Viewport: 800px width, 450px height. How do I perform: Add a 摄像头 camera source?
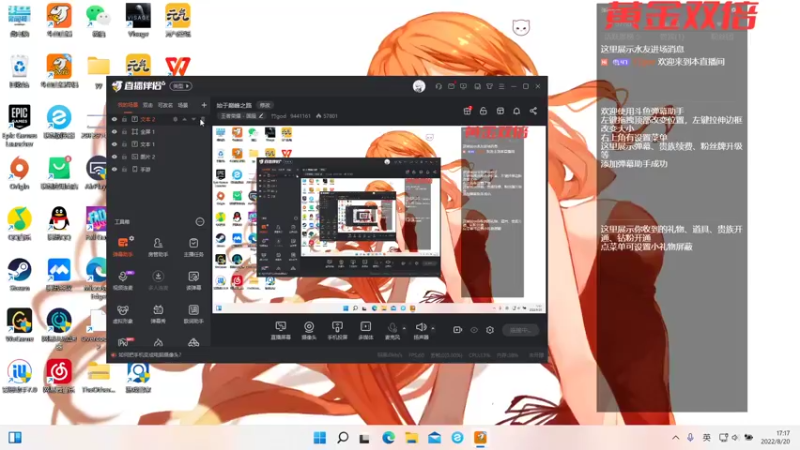tap(309, 330)
